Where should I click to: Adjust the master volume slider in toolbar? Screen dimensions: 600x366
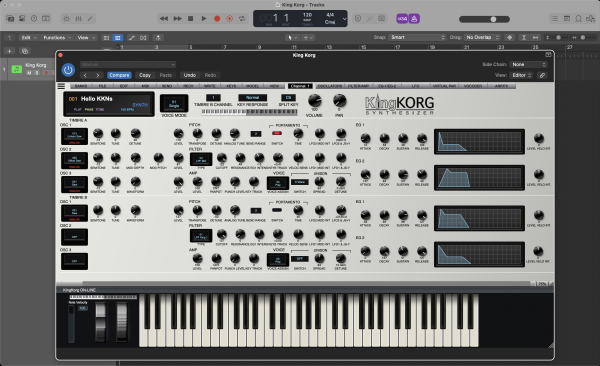pos(484,19)
